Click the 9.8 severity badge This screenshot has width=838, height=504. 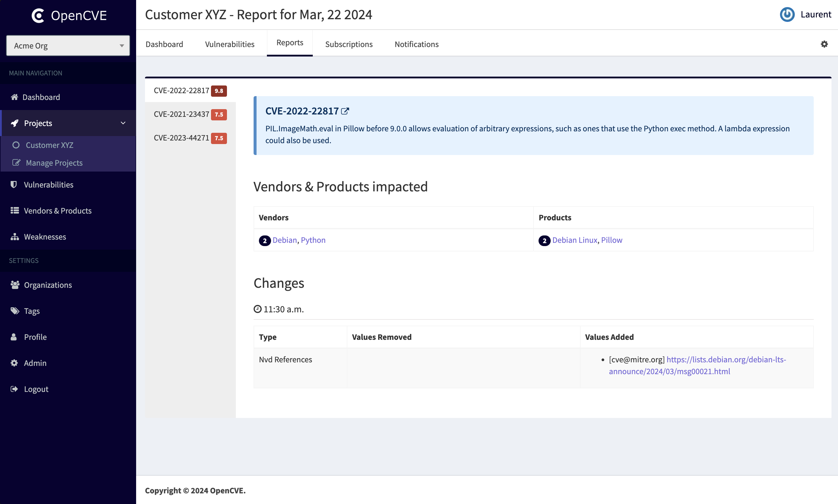point(219,91)
